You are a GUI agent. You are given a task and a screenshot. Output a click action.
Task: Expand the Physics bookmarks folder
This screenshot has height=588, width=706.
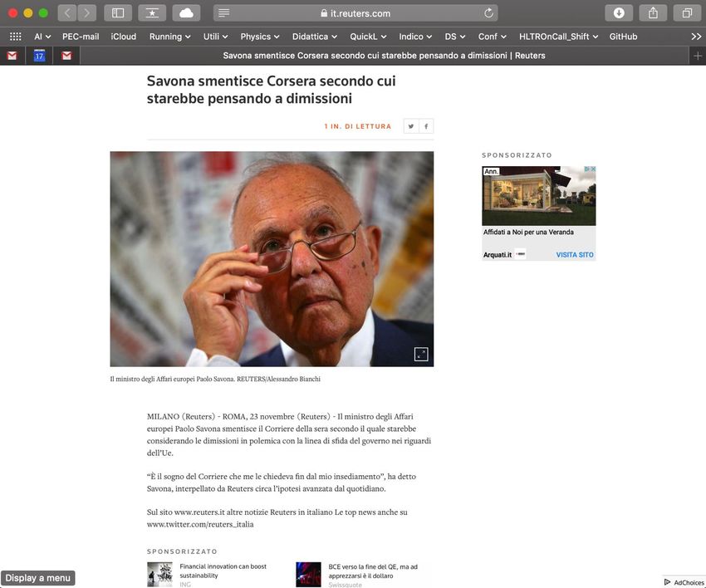260,37
